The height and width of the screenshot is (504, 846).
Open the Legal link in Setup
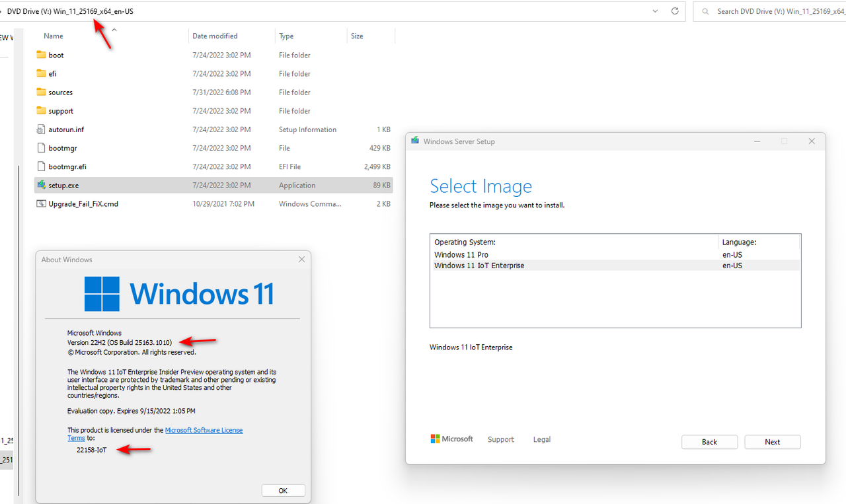coord(542,439)
